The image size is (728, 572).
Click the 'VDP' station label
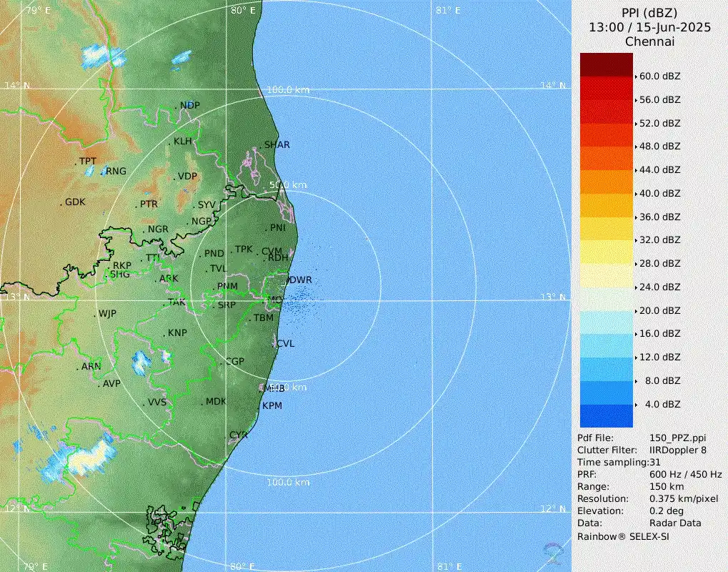pos(188,177)
